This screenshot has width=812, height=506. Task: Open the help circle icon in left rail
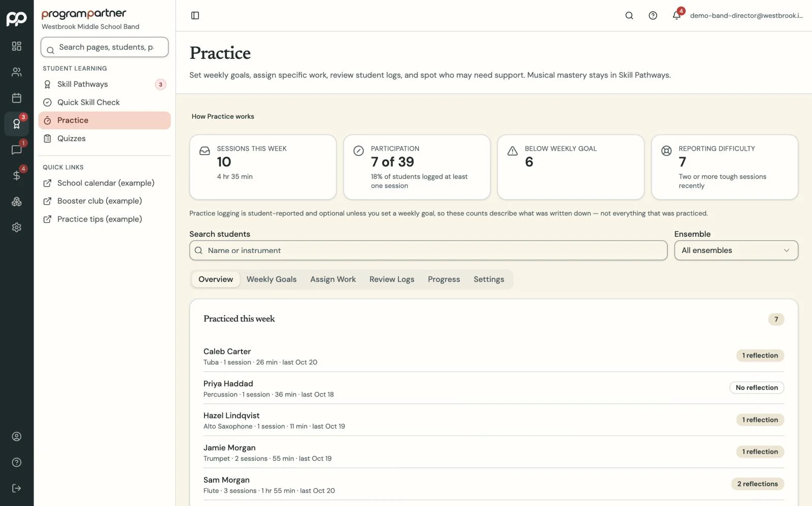(x=17, y=462)
